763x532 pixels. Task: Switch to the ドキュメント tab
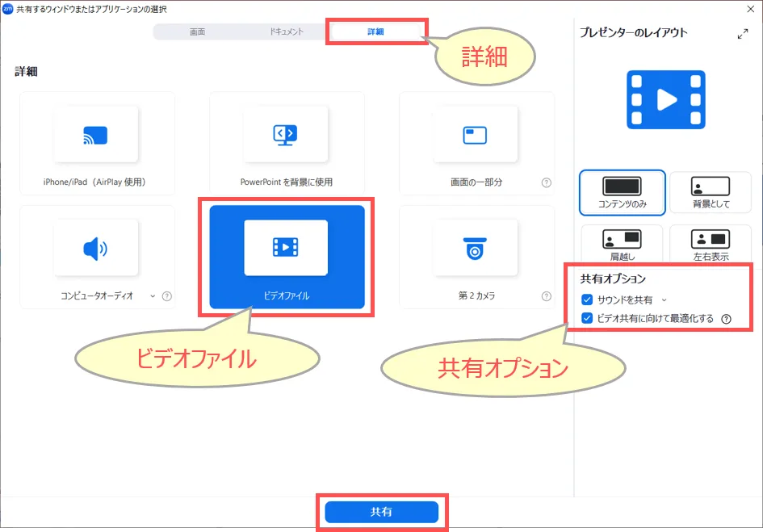tap(287, 32)
